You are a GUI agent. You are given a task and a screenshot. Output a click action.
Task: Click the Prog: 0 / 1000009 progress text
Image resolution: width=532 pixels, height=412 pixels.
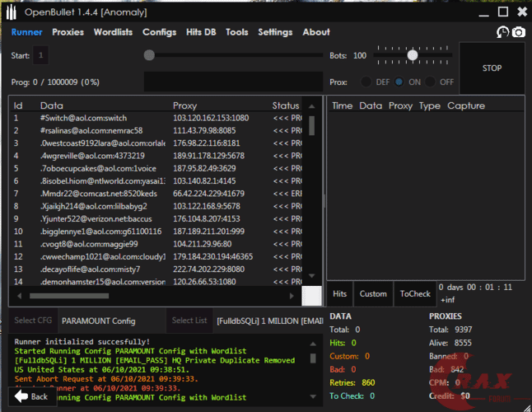coord(55,82)
